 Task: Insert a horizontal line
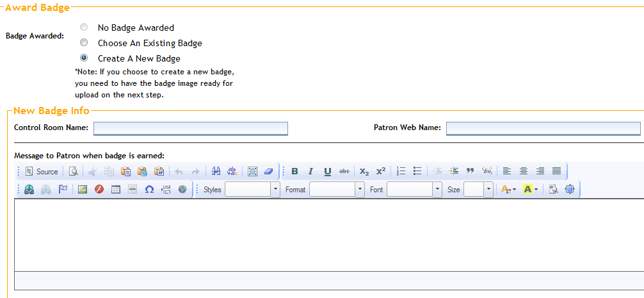(133, 190)
